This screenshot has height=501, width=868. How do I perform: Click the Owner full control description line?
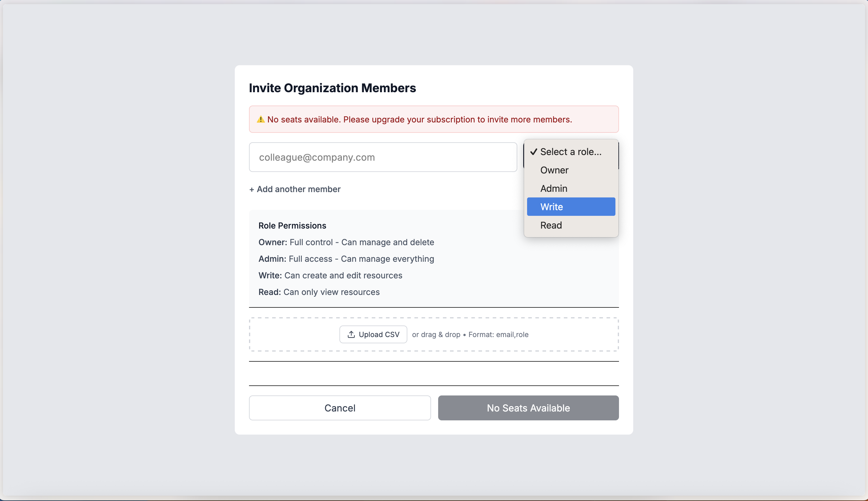[346, 242]
